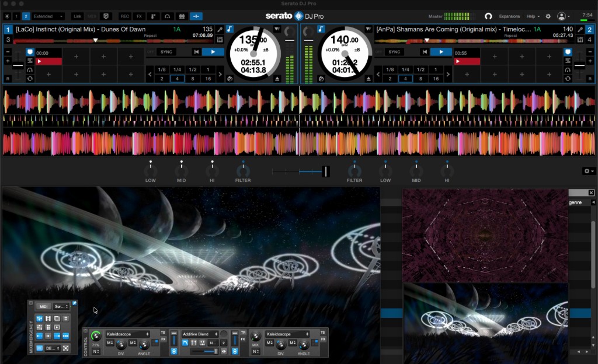
Task: Open Serato setup via the gear icon
Action: click(x=547, y=16)
